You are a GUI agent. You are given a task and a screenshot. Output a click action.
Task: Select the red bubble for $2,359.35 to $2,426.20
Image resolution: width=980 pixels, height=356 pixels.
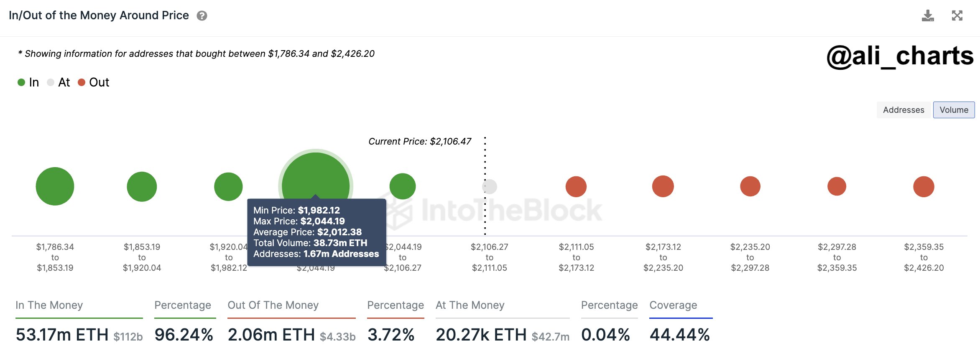(x=923, y=187)
